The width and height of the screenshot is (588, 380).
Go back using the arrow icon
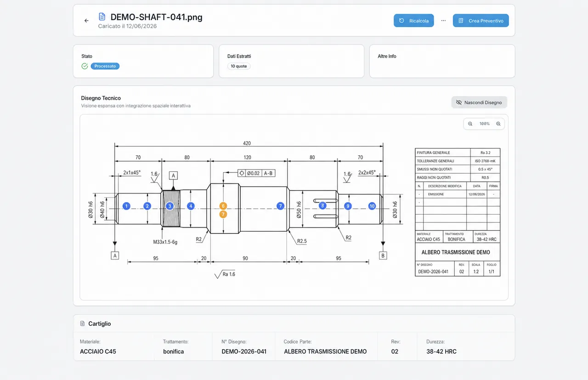(x=86, y=21)
